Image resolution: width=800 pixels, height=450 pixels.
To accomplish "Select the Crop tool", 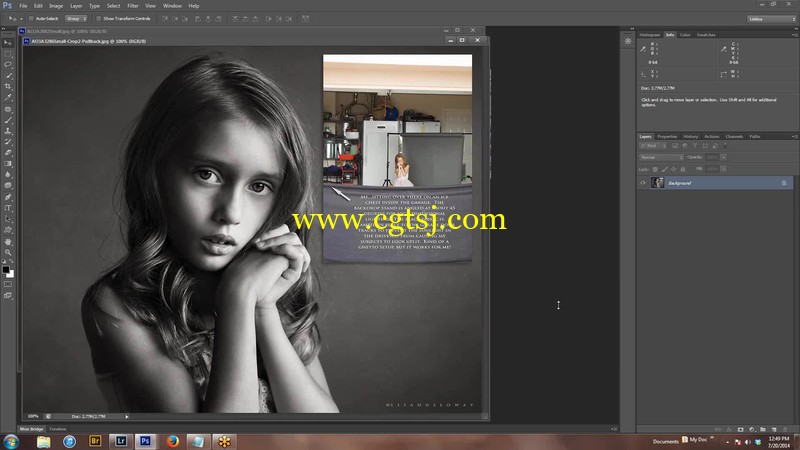I will tap(8, 87).
